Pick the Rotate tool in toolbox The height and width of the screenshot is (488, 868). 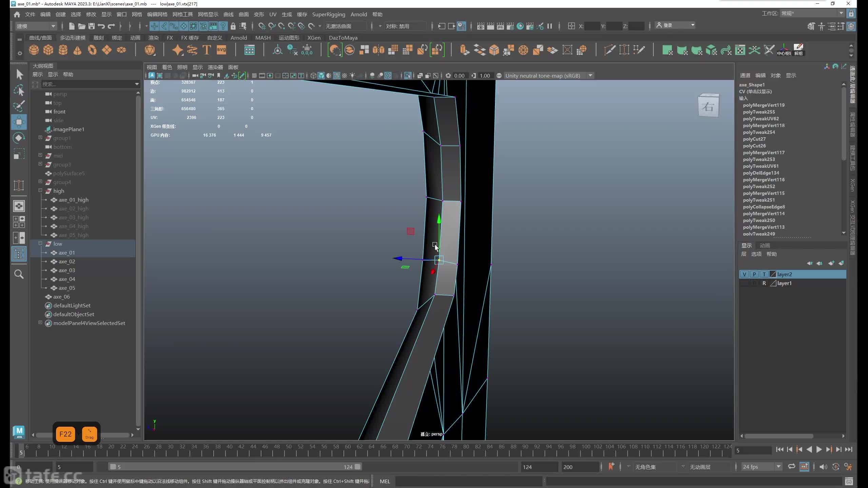pyautogui.click(x=19, y=138)
